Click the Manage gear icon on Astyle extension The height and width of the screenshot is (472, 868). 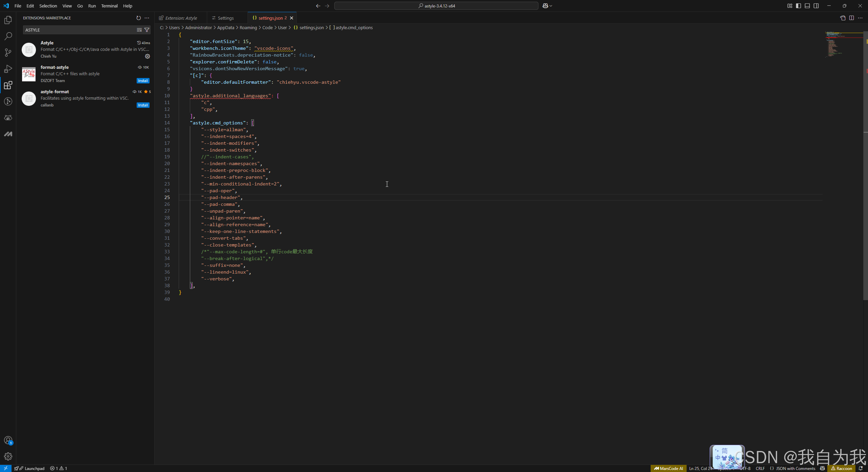[147, 56]
